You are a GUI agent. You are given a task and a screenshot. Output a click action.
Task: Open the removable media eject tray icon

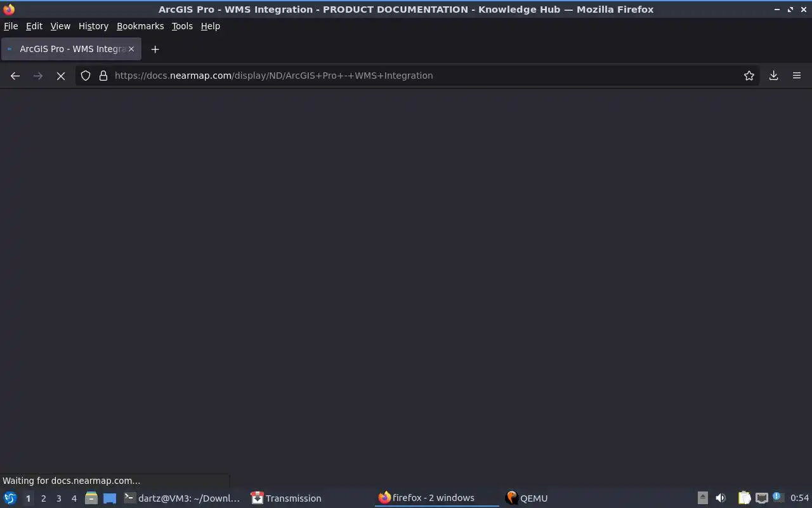click(702, 498)
